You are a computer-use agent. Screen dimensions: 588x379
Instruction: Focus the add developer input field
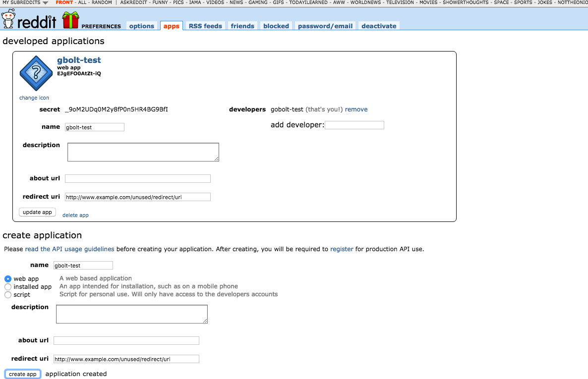pos(354,125)
